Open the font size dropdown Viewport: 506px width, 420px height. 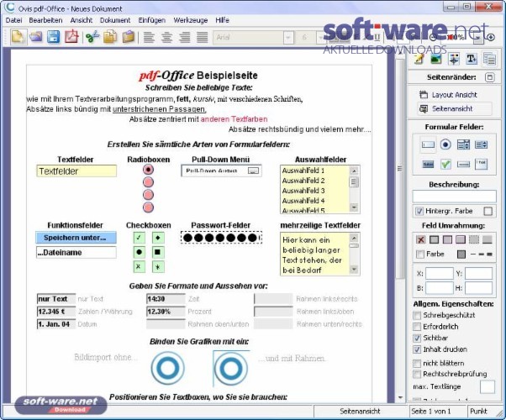319,38
